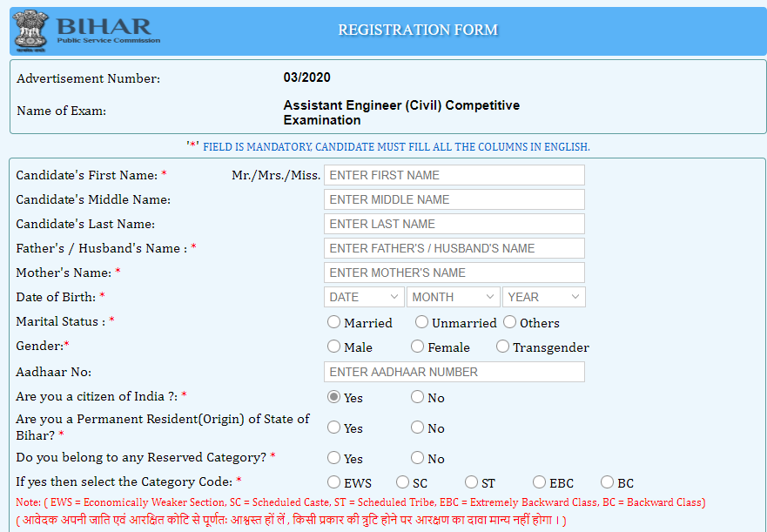Choose Transgender gender option
Viewport: 767px width, 532px height.
coord(502,346)
